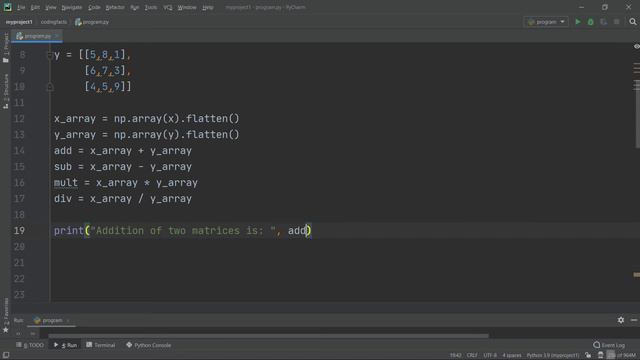Open the Refactor menu
This screenshot has width=640, height=360.
pos(115,7)
